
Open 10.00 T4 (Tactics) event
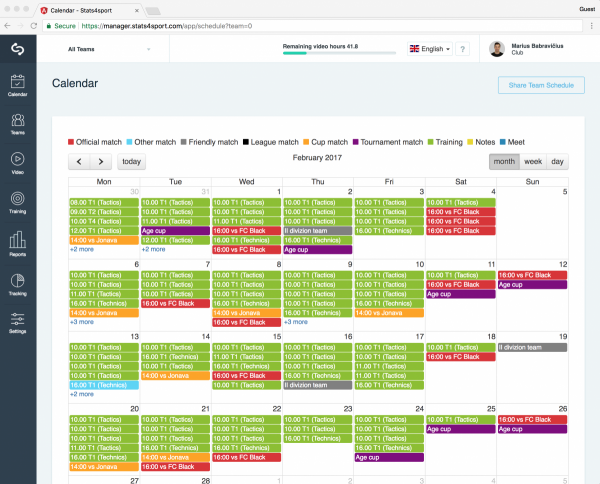(x=104, y=221)
